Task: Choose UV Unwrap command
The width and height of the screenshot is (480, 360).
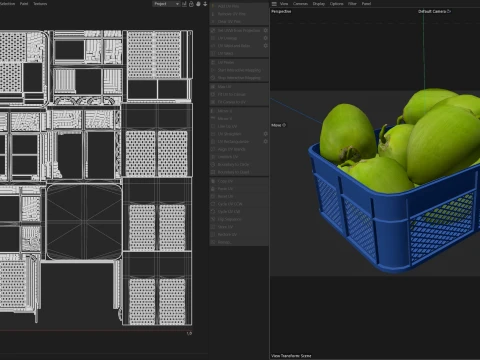Action: 236,38
